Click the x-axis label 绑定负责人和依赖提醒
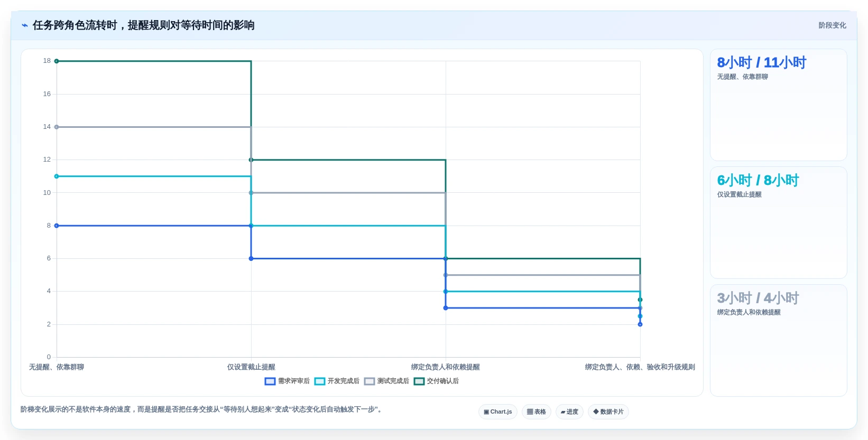This screenshot has width=868, height=440. (446, 367)
